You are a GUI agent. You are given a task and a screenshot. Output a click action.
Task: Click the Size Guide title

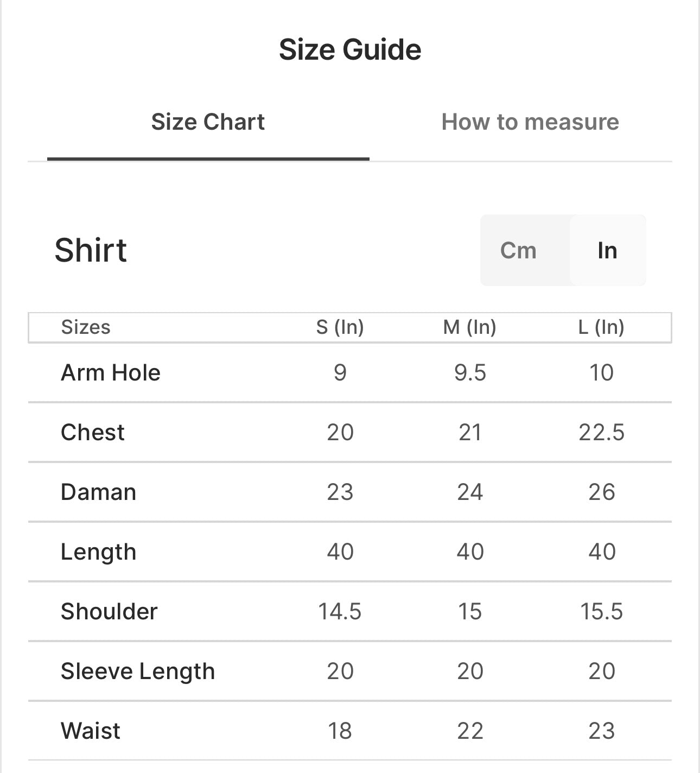350,49
